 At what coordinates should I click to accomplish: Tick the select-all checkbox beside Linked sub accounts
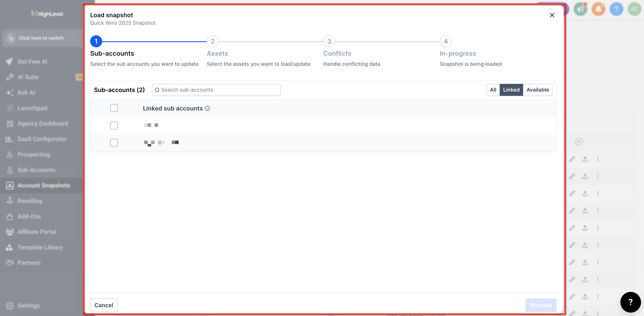coord(114,108)
